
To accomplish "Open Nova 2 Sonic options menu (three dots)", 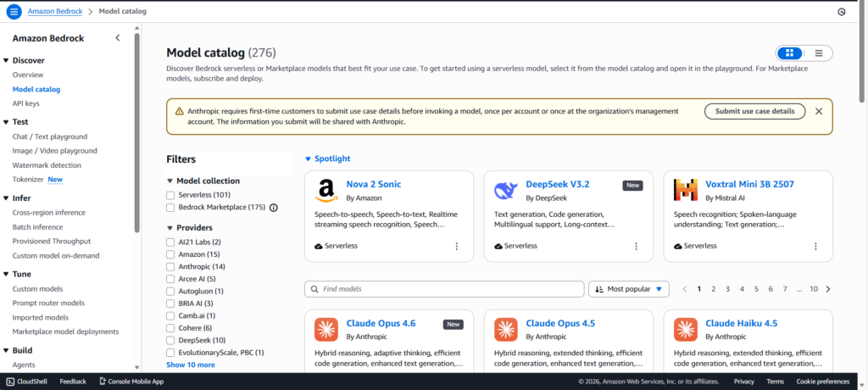I will (457, 246).
